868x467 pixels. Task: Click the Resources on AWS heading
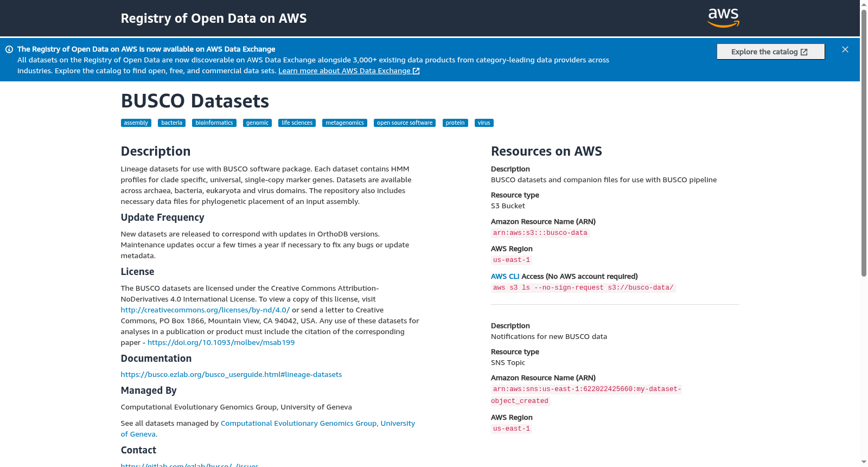point(546,151)
